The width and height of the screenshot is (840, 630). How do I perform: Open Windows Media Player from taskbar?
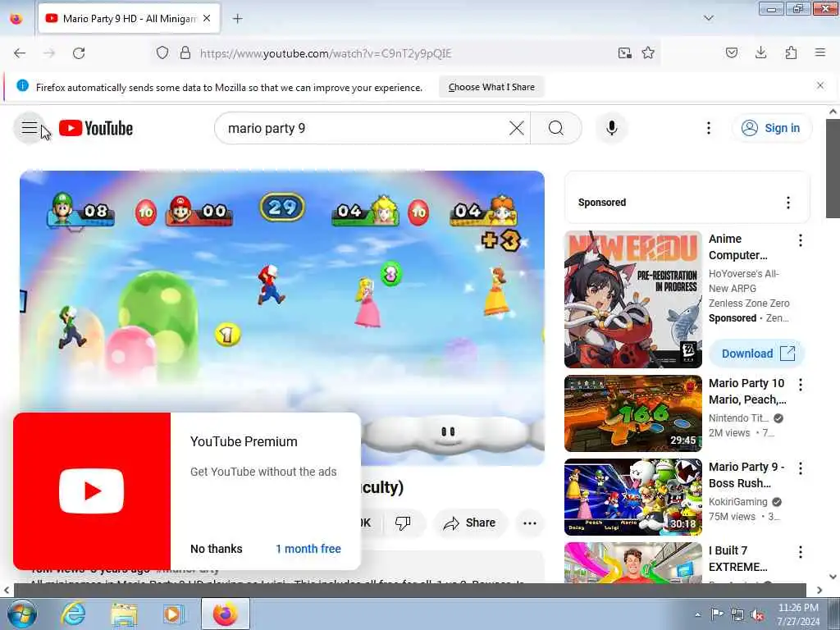point(172,614)
